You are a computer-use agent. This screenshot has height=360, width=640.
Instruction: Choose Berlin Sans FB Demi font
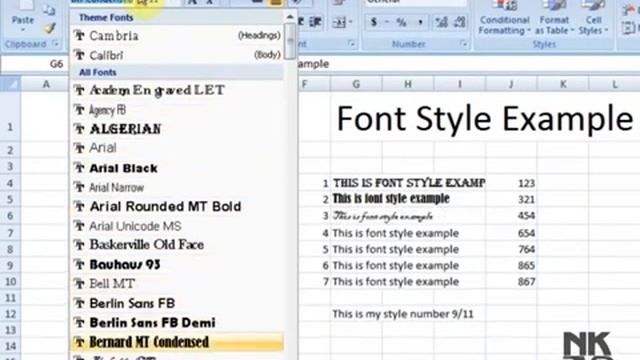177,322
